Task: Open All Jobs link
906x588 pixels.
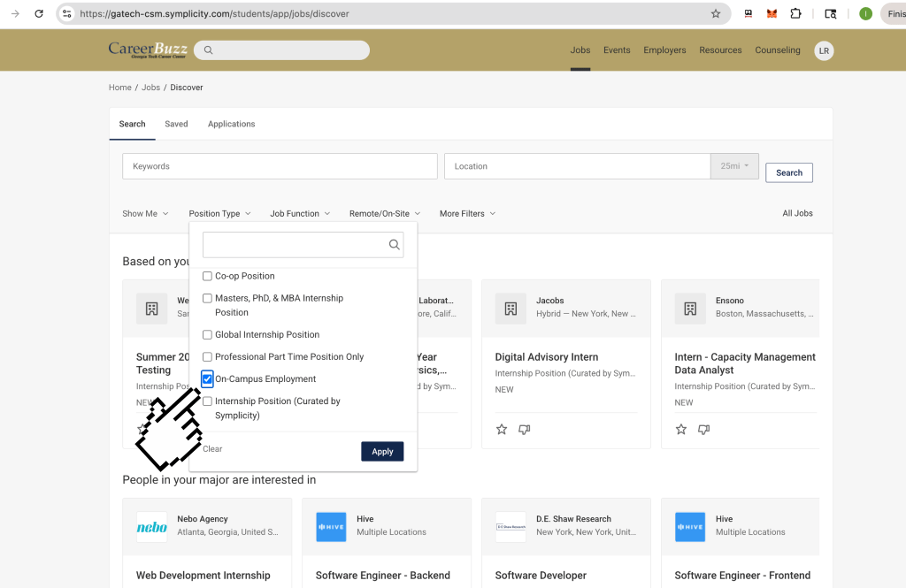Action: point(797,213)
